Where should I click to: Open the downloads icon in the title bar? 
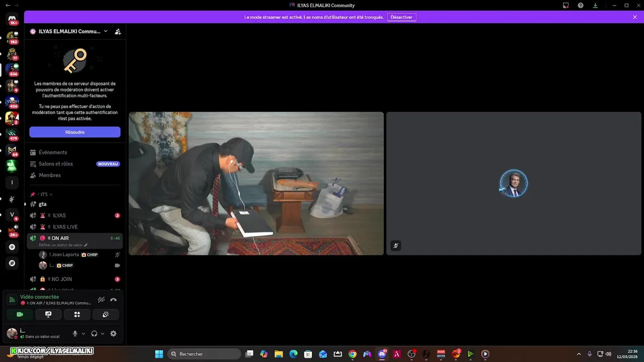coord(595,5)
